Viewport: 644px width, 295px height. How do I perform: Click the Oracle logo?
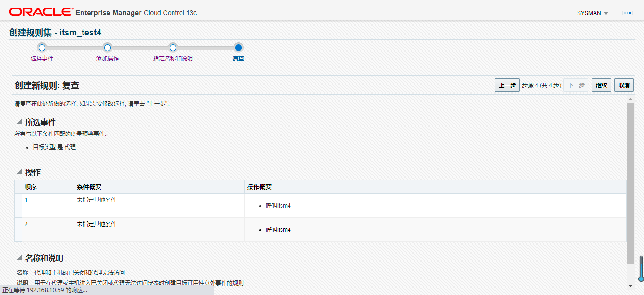tap(41, 12)
